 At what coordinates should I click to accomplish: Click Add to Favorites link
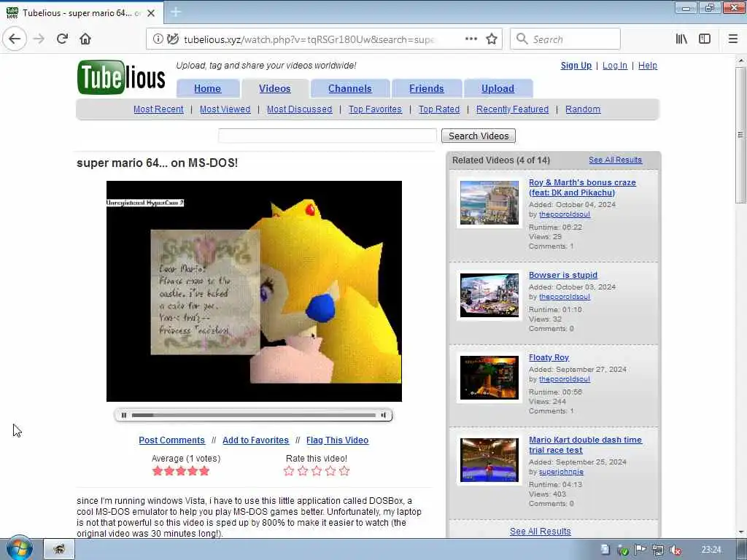click(255, 440)
